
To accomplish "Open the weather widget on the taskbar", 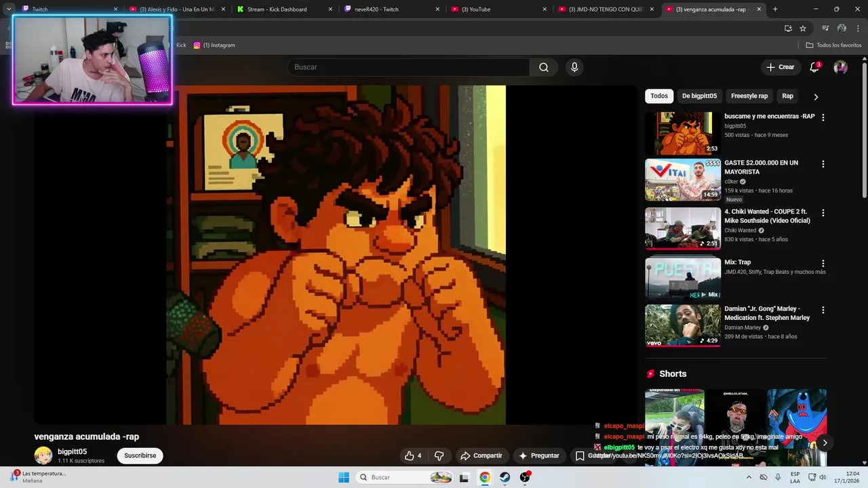I will tap(39, 477).
